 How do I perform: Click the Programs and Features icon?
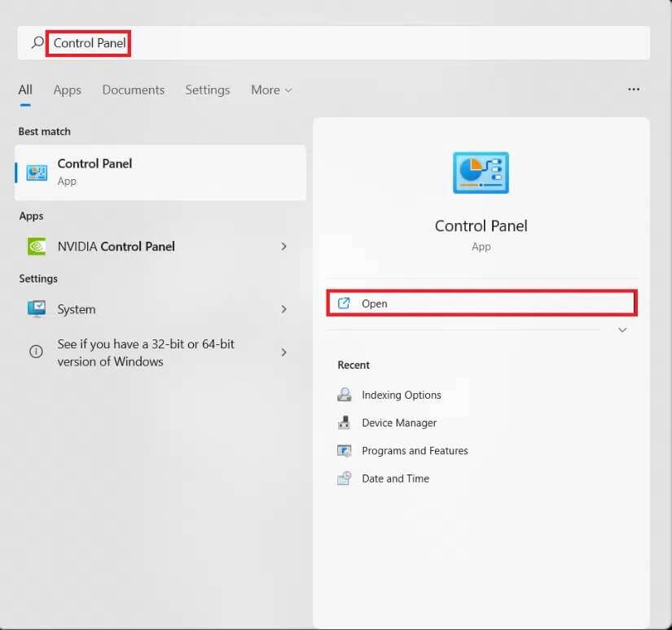pyautogui.click(x=344, y=451)
